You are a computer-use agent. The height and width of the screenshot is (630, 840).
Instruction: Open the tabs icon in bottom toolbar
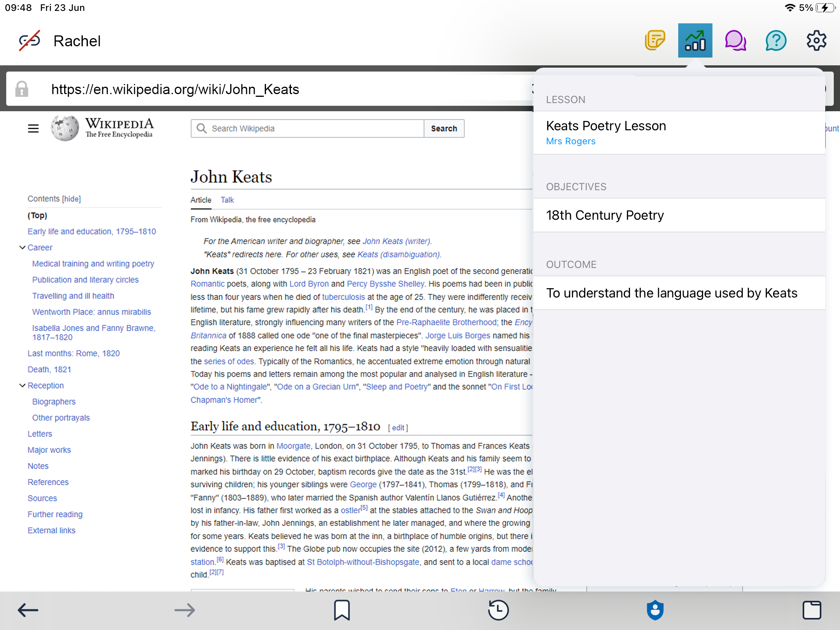click(812, 610)
